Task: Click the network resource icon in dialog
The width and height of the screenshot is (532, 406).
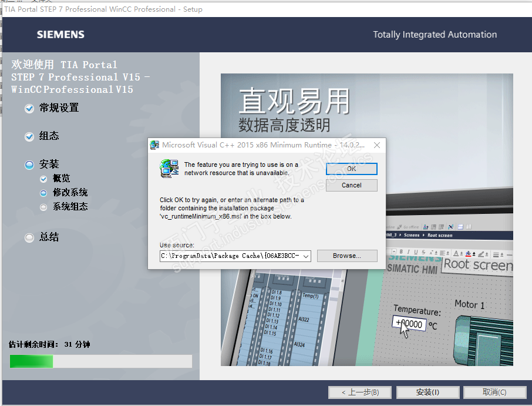Action: click(x=169, y=169)
